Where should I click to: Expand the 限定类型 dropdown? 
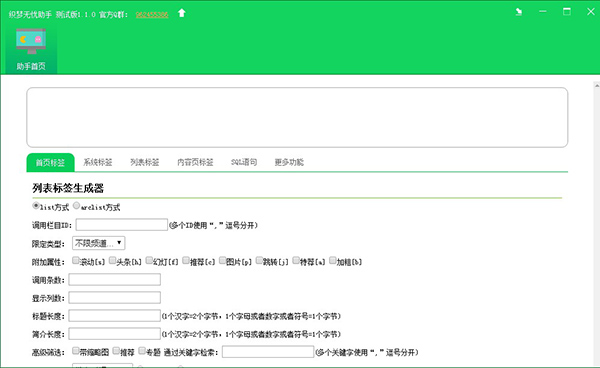99,243
